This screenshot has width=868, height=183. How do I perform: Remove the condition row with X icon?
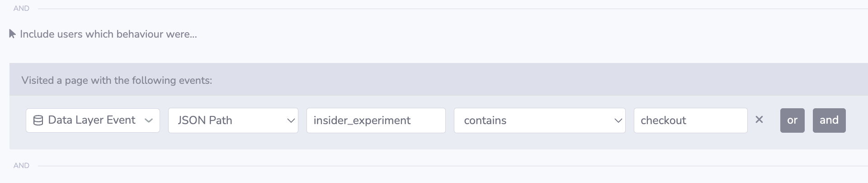[759, 120]
